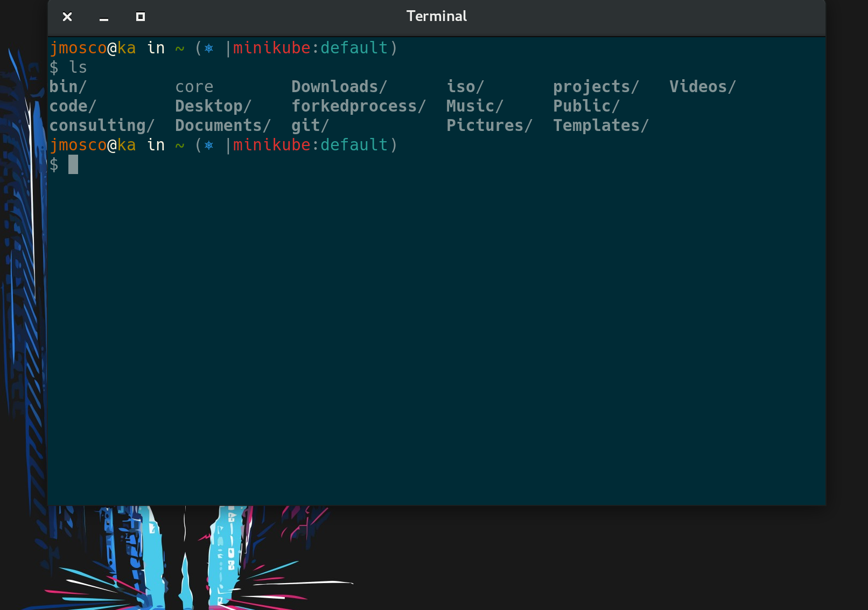Click the Kubernetes helm icon in second prompt
The height and width of the screenshot is (610, 868).
pos(209,145)
